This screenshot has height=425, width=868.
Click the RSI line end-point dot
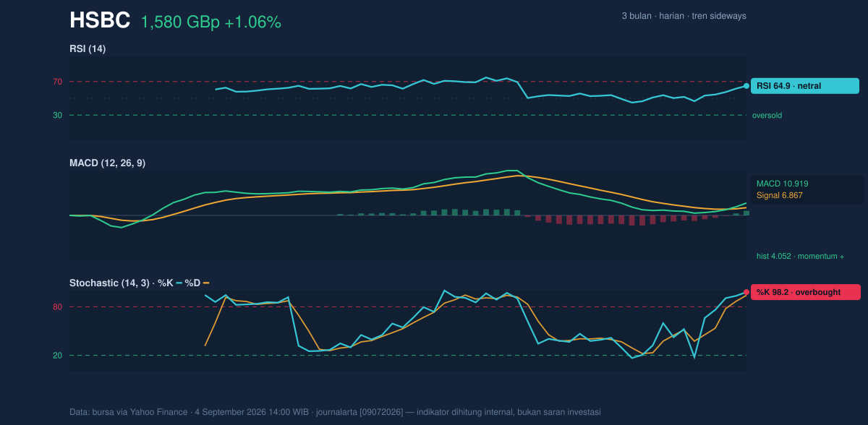coord(746,86)
